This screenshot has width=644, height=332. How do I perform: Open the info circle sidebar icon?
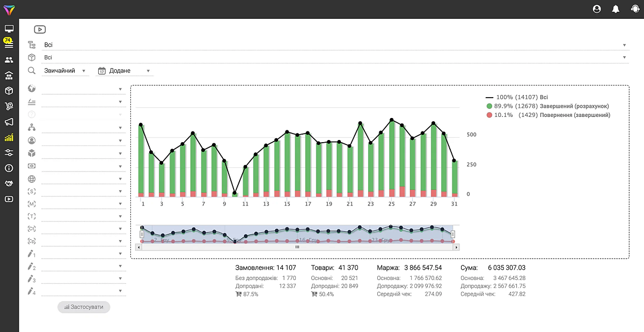[x=9, y=168]
